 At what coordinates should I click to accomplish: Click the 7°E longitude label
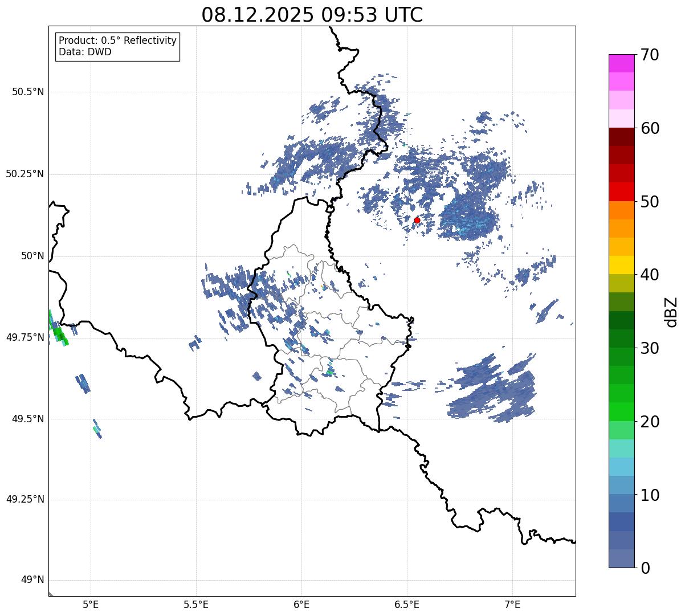point(512,604)
